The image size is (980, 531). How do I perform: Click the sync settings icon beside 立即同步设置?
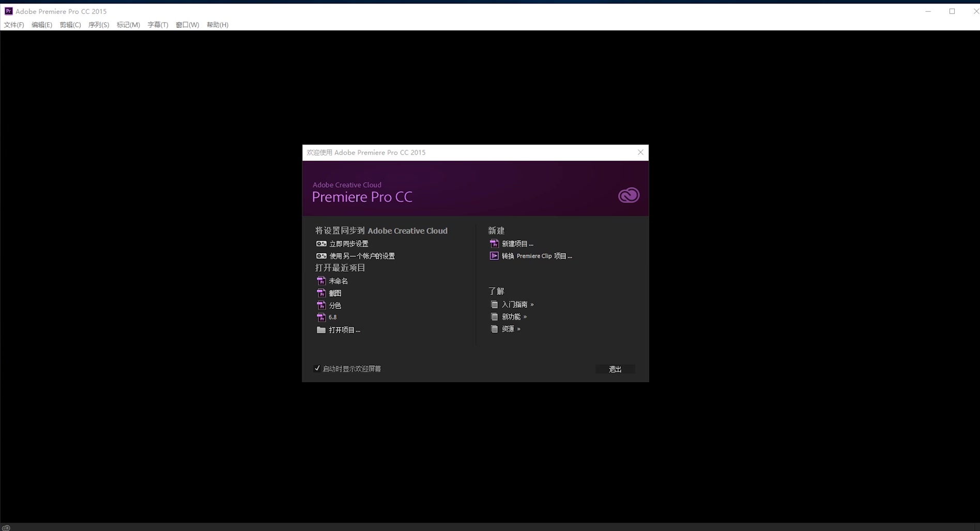(321, 244)
